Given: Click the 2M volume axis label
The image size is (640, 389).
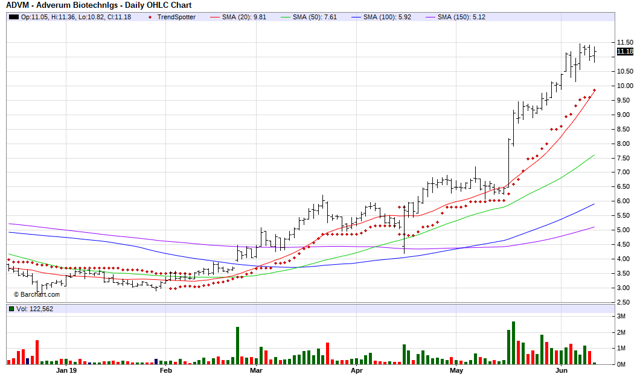Looking at the screenshot, I should pyautogui.click(x=621, y=333).
